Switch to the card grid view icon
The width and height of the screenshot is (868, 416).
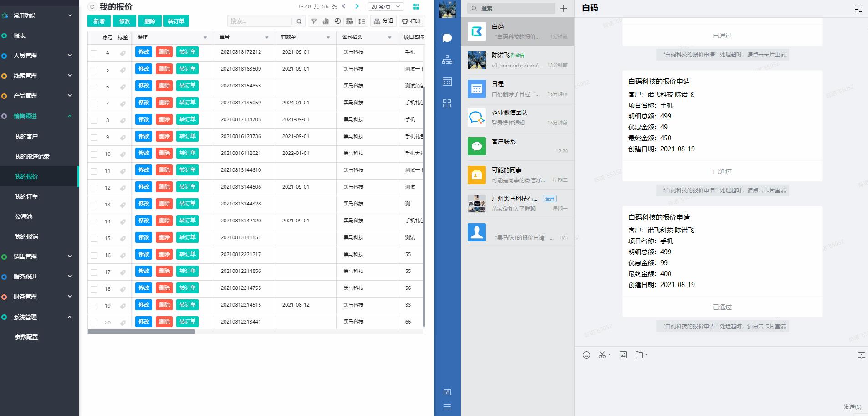click(416, 6)
